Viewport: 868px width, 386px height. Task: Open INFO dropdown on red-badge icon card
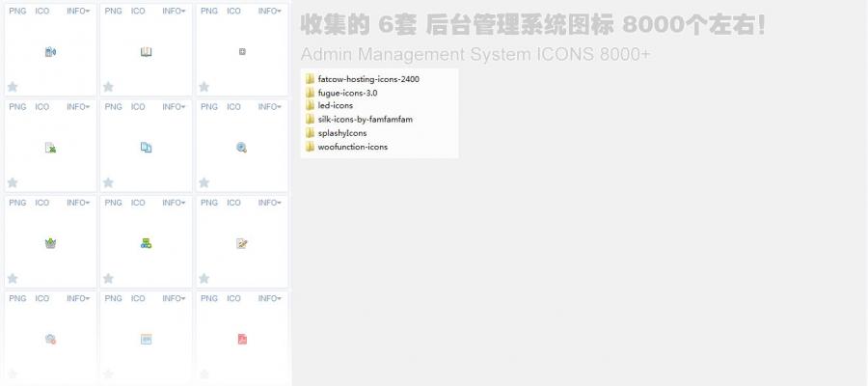pos(78,298)
